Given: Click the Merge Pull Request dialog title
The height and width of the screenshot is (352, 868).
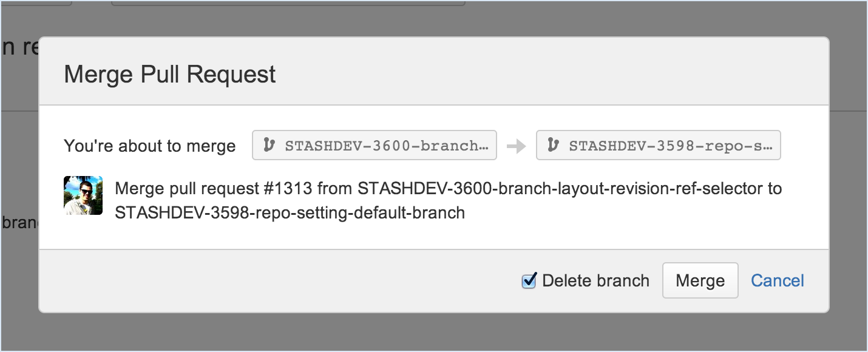Looking at the screenshot, I should (170, 75).
